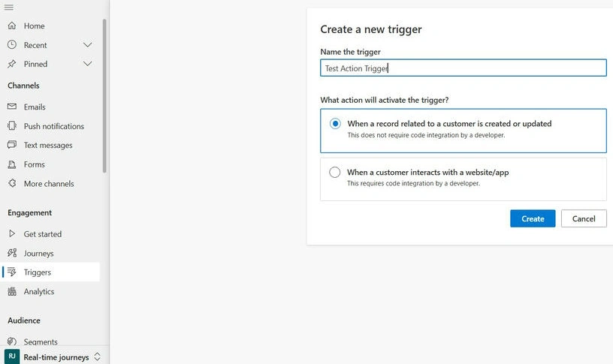Expand the Pinned section chevron

click(88, 64)
